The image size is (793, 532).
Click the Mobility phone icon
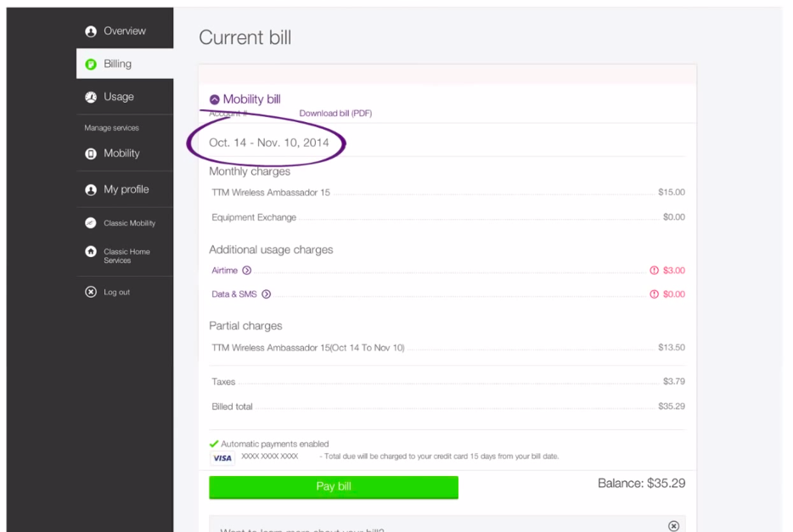click(x=91, y=154)
